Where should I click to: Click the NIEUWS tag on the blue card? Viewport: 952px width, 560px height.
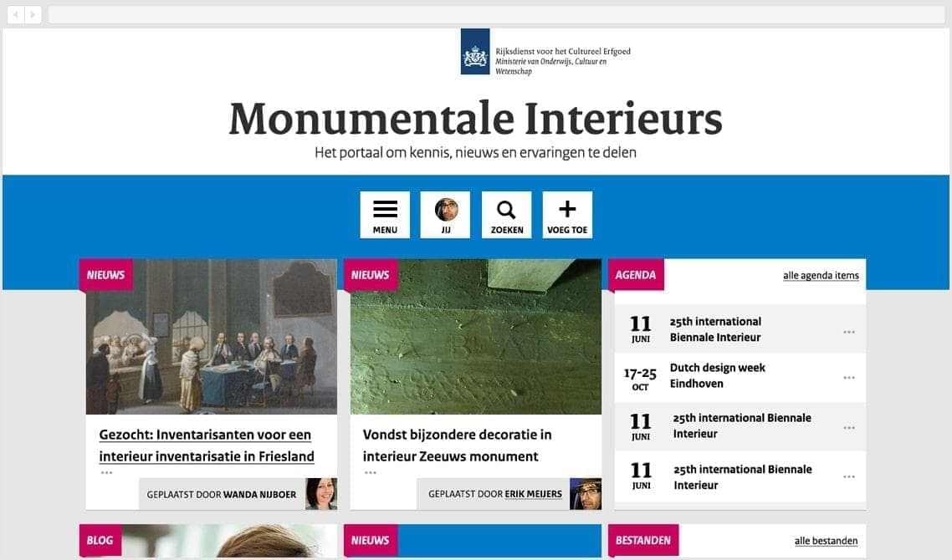371,540
